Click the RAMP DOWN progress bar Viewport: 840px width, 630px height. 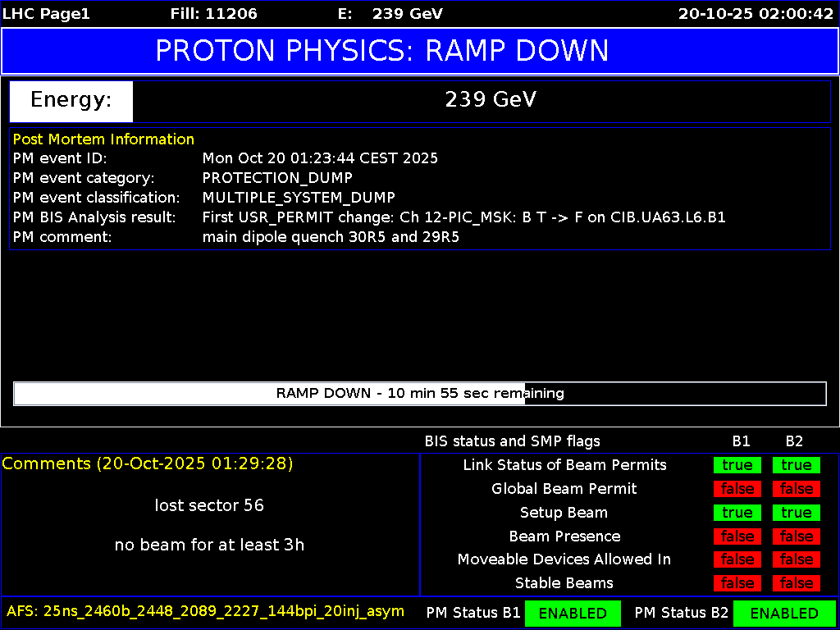[420, 394]
